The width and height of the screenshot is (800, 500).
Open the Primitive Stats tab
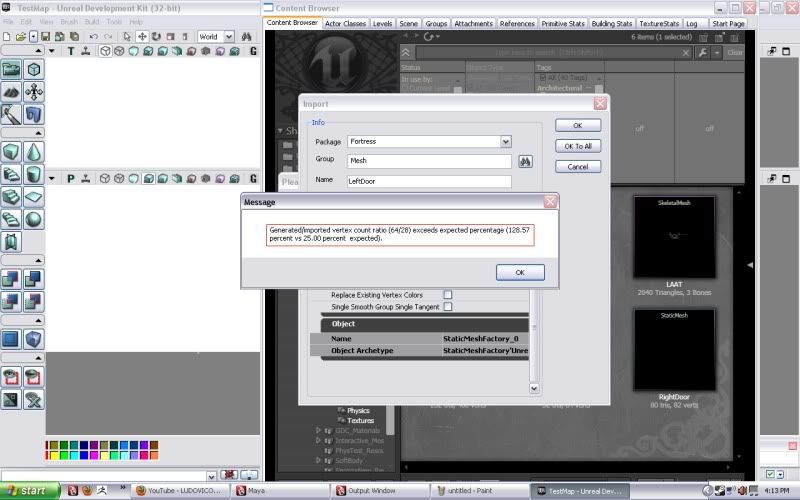pyautogui.click(x=563, y=23)
